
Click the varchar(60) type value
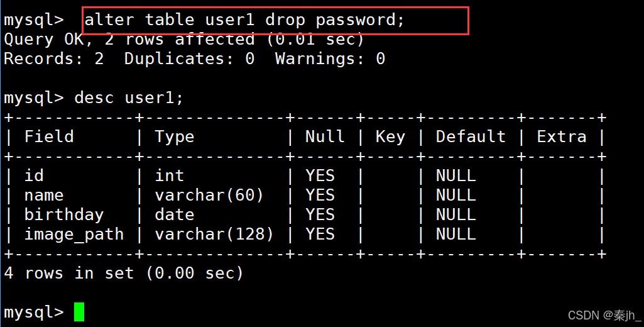pos(209,196)
